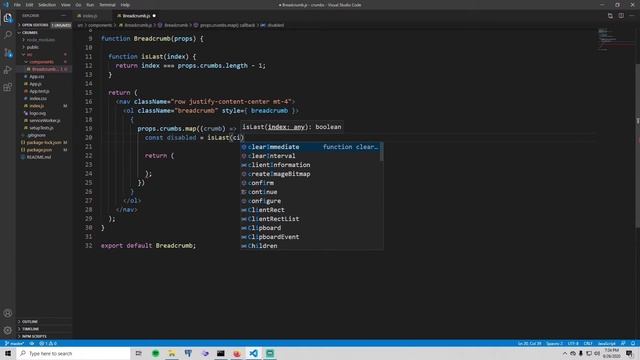Open the Terminal menu

pyautogui.click(x=107, y=5)
